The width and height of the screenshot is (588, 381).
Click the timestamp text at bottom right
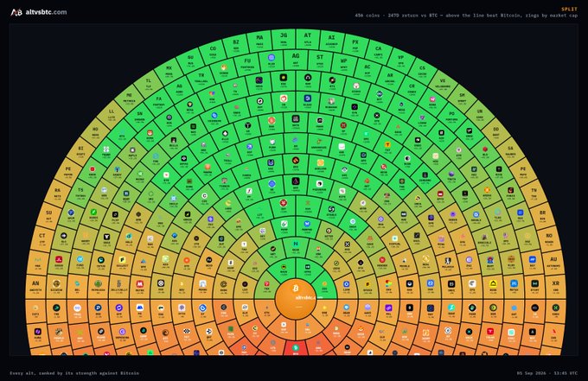click(547, 373)
